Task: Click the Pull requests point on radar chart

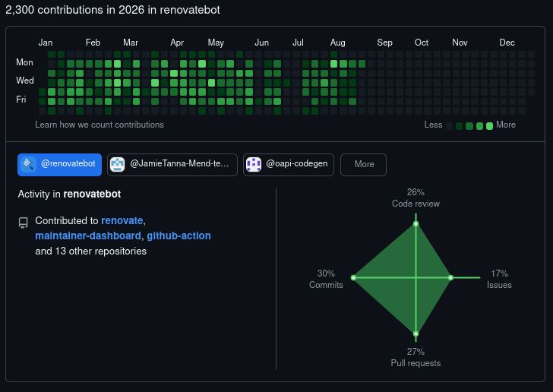Action: tap(416, 334)
